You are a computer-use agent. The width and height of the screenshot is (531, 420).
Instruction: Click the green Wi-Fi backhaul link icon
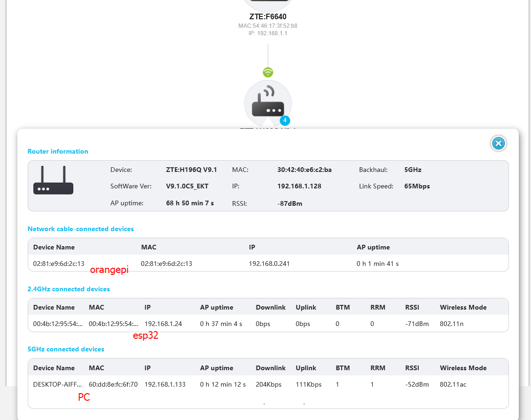pyautogui.click(x=268, y=72)
